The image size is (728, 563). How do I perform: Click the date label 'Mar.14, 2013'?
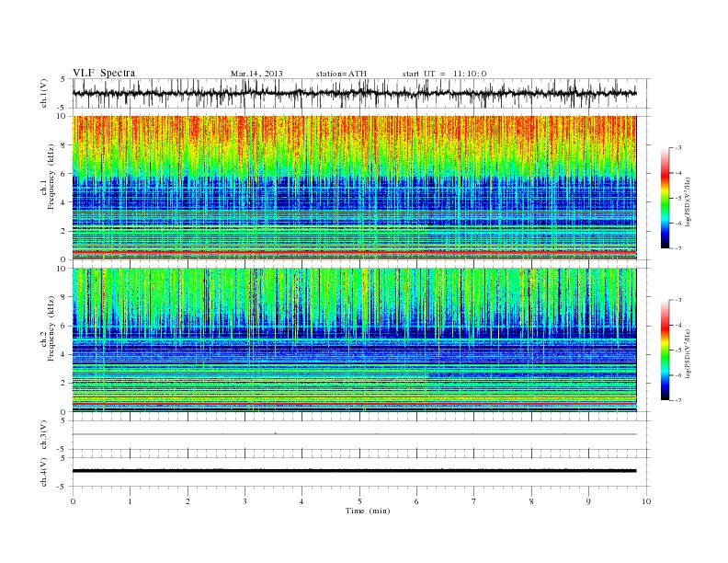tap(256, 74)
